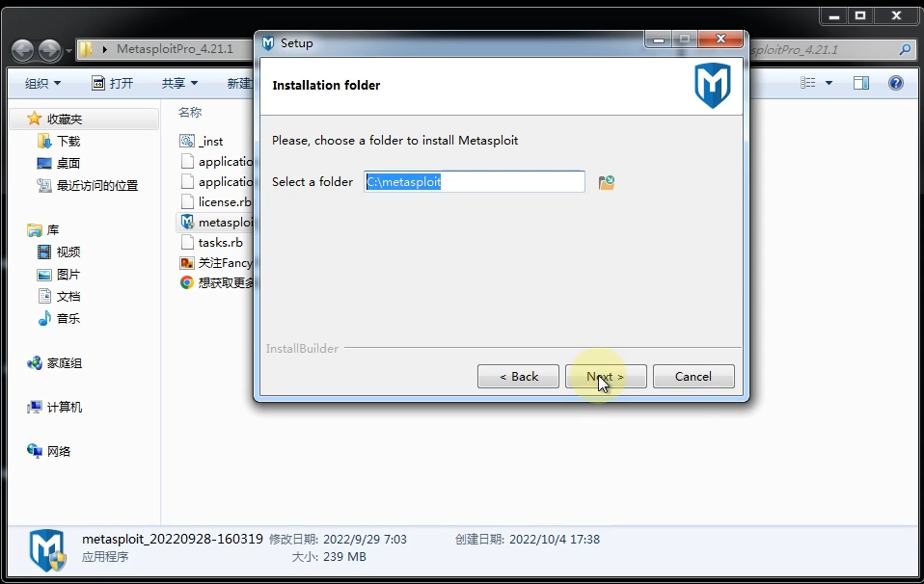Select 家庭组 in sidebar
Image resolution: width=924 pixels, height=584 pixels.
[x=55, y=363]
